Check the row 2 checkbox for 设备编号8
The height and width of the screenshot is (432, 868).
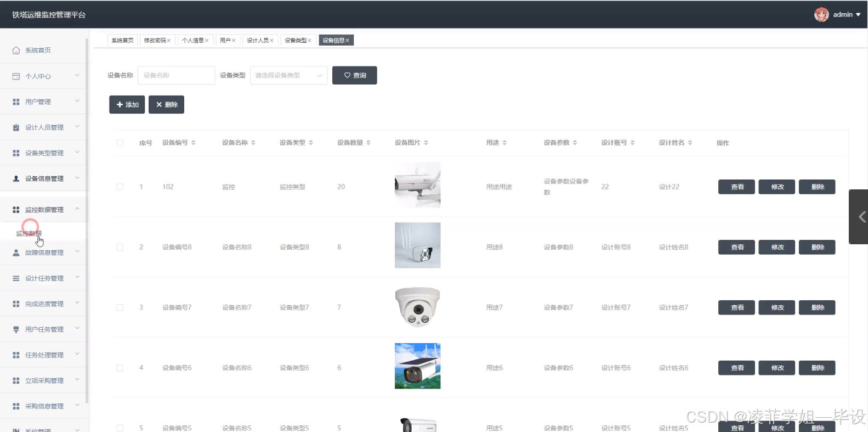pos(120,247)
